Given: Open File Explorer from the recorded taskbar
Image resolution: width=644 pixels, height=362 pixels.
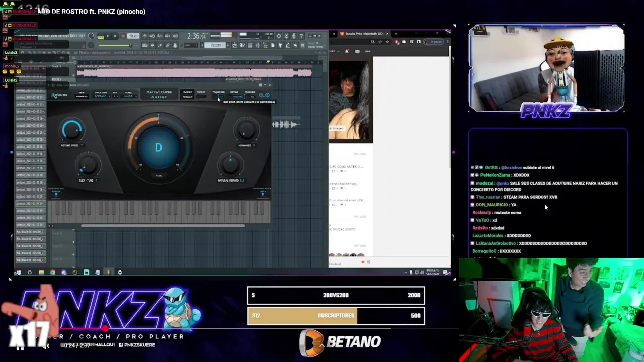Looking at the screenshot, I should tap(41, 273).
